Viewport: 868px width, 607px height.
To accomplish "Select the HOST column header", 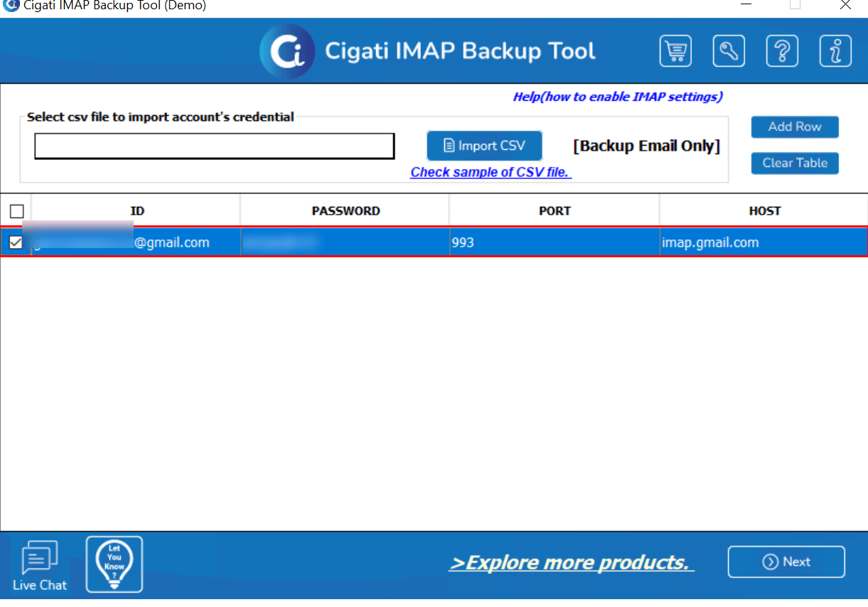I will [764, 211].
